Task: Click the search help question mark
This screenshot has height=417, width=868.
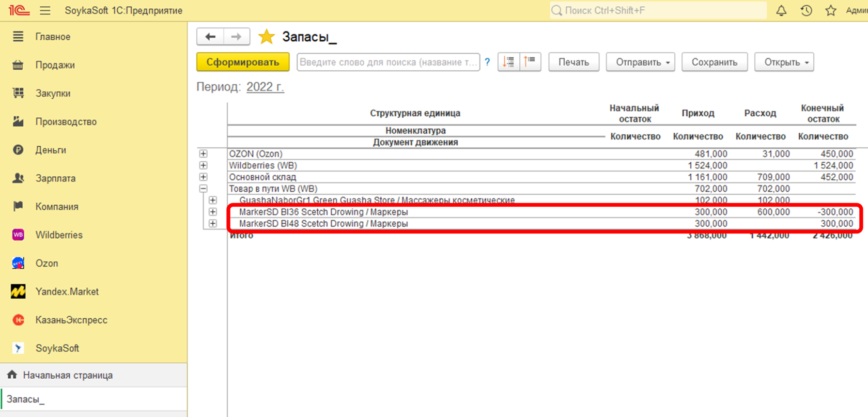Action: coord(487,62)
